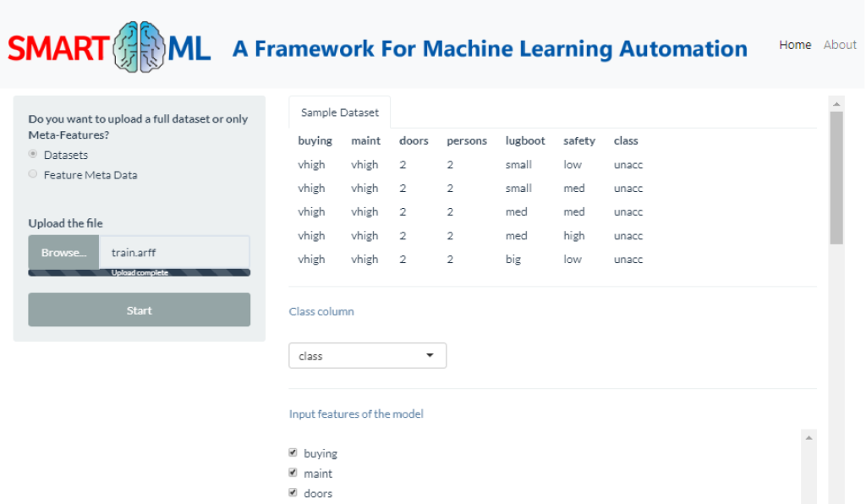Click the features list scroll up arrow
866x504 pixels.
[x=808, y=438]
